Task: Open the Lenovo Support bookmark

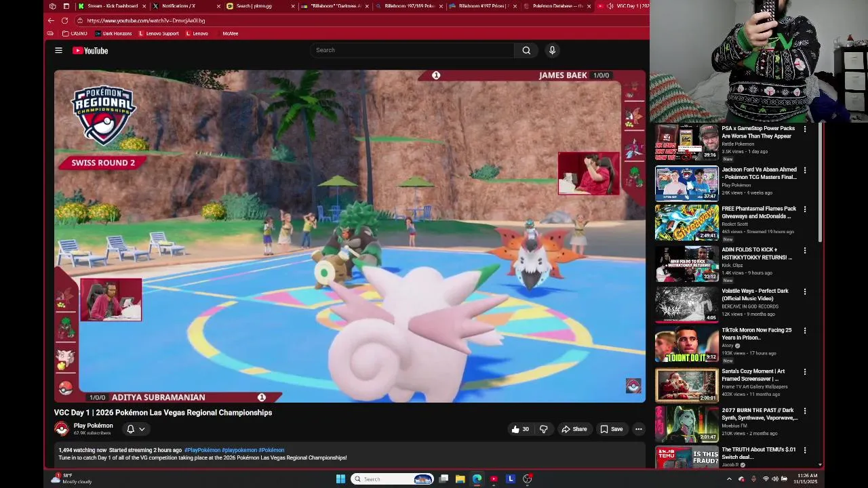Action: point(159,33)
